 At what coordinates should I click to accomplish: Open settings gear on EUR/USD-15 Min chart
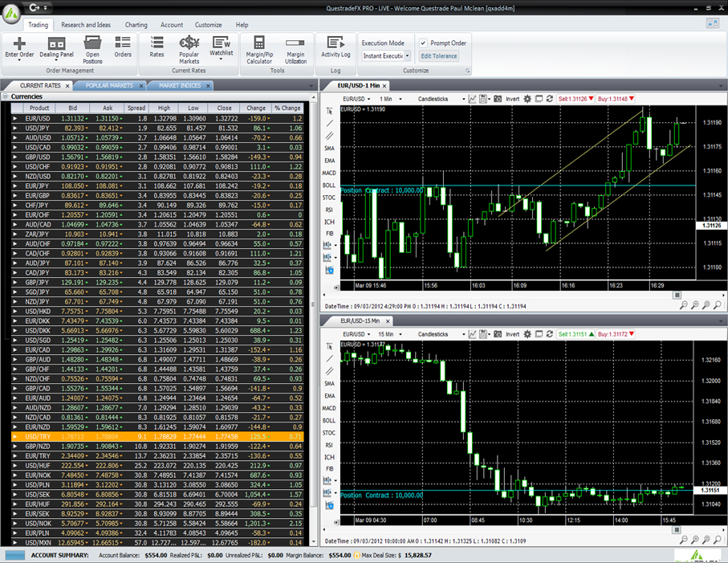527,334
